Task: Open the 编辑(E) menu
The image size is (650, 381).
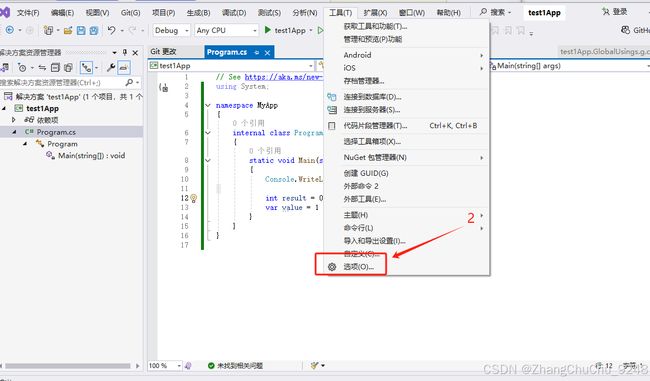Action: [x=62, y=12]
